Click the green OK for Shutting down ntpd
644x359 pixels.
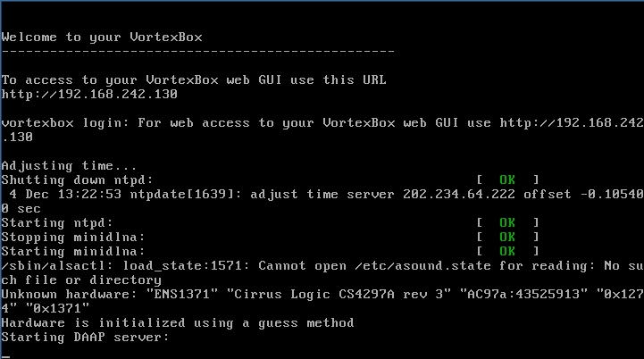click(507, 179)
